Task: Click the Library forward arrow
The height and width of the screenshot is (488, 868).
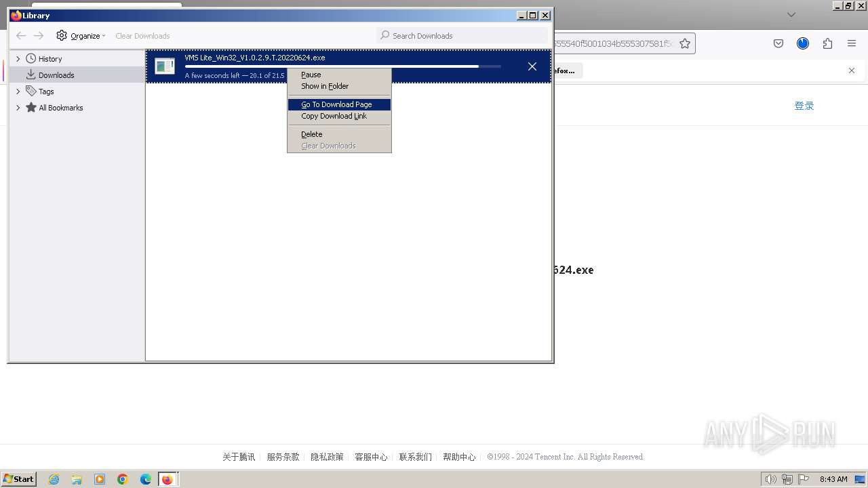Action: click(39, 36)
